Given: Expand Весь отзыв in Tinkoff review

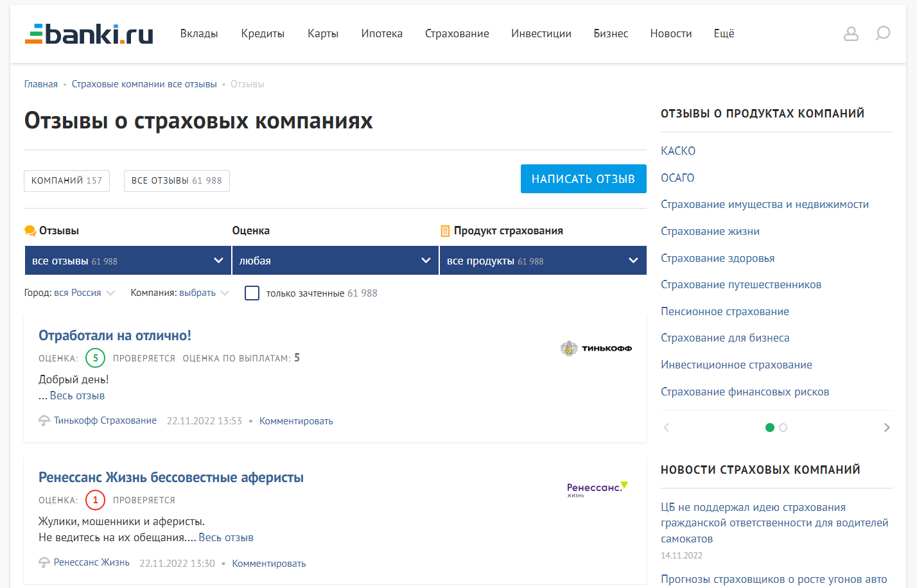Looking at the screenshot, I should [77, 396].
